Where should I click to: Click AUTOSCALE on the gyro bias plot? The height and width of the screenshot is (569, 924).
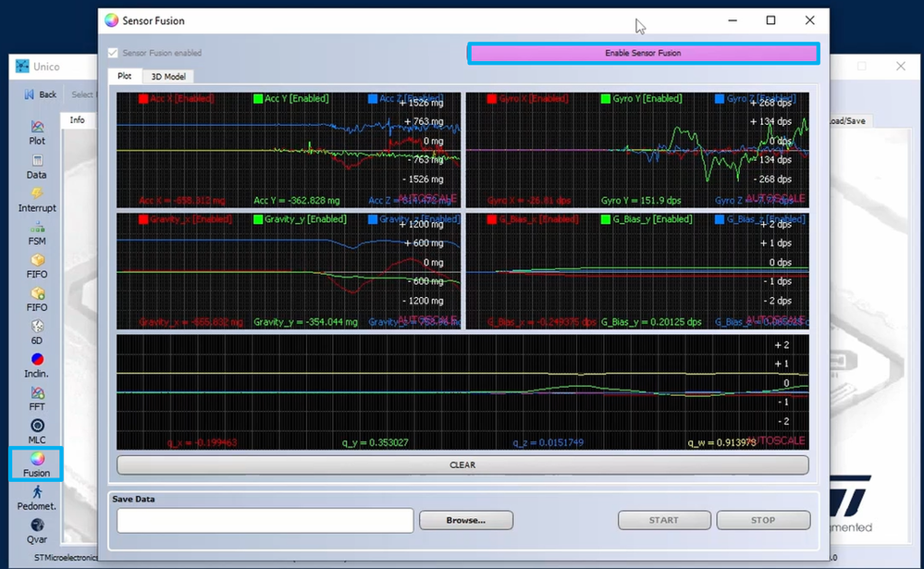775,319
